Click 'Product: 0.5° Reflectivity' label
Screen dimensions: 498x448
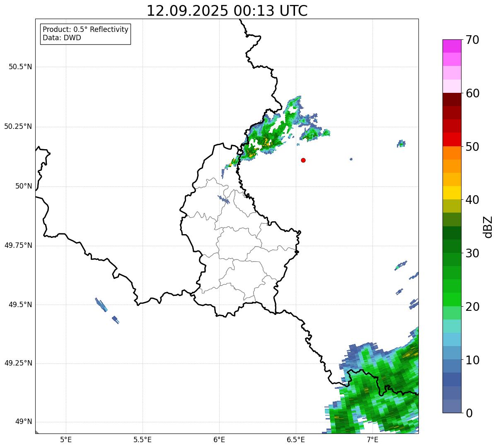pos(85,29)
